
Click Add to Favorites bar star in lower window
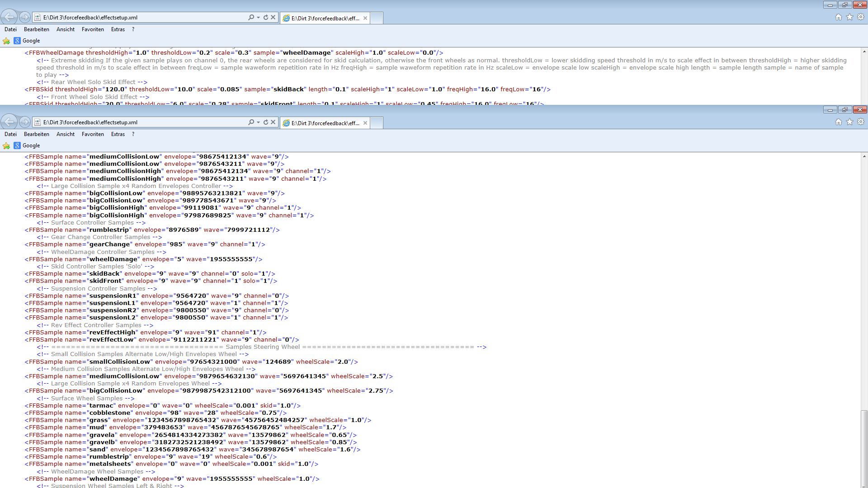click(6, 145)
